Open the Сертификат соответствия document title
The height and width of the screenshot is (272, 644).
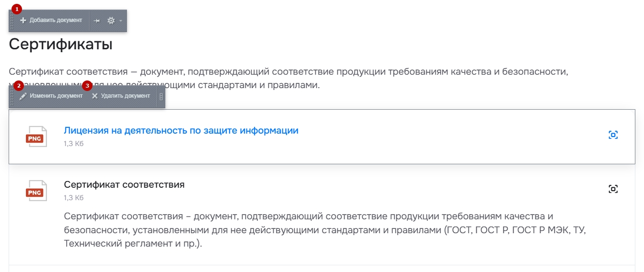pyautogui.click(x=124, y=184)
